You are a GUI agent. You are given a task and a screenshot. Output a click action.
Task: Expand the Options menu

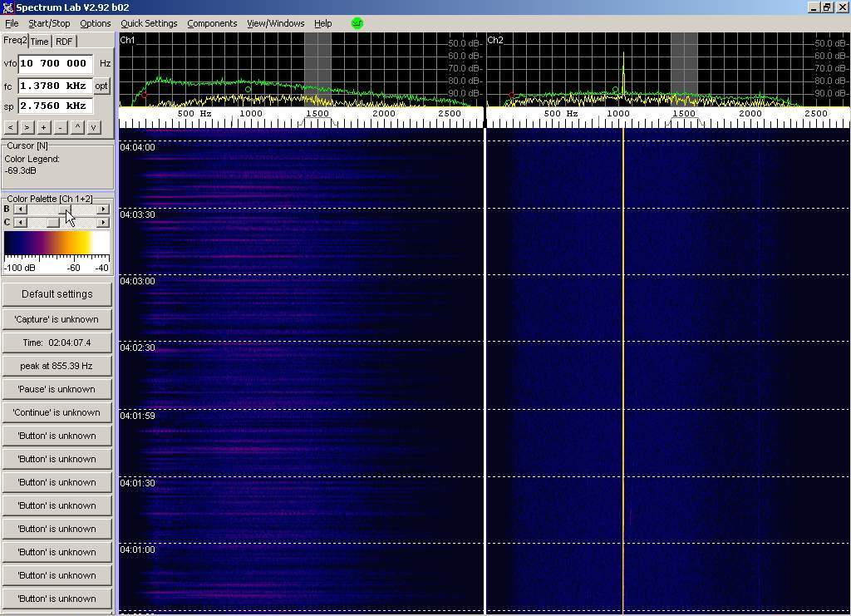click(96, 23)
